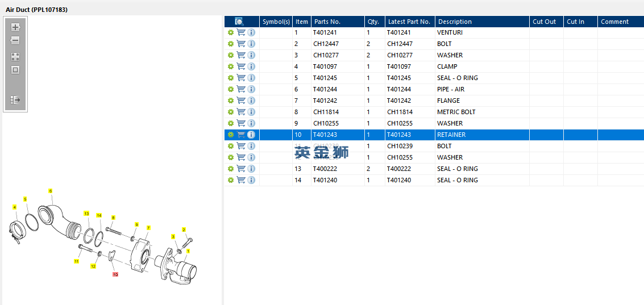The width and height of the screenshot is (644, 305).
Task: Select the CLAMP description cell
Action: coord(482,66)
